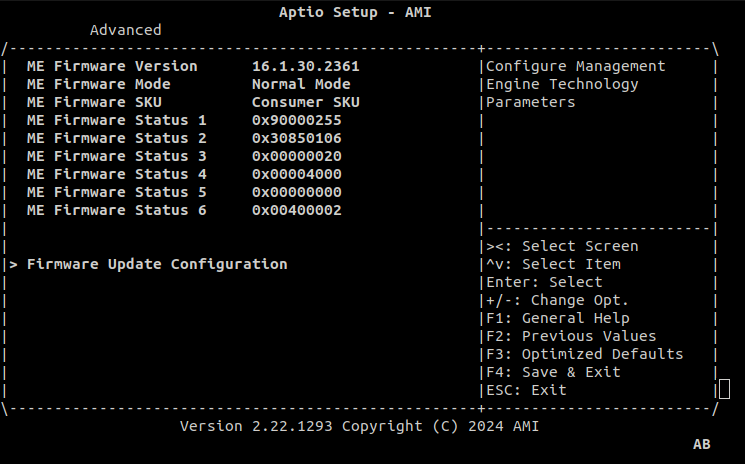Image resolution: width=745 pixels, height=464 pixels.
Task: Open the Firmware Update Configuration submenu
Action: click(x=157, y=264)
